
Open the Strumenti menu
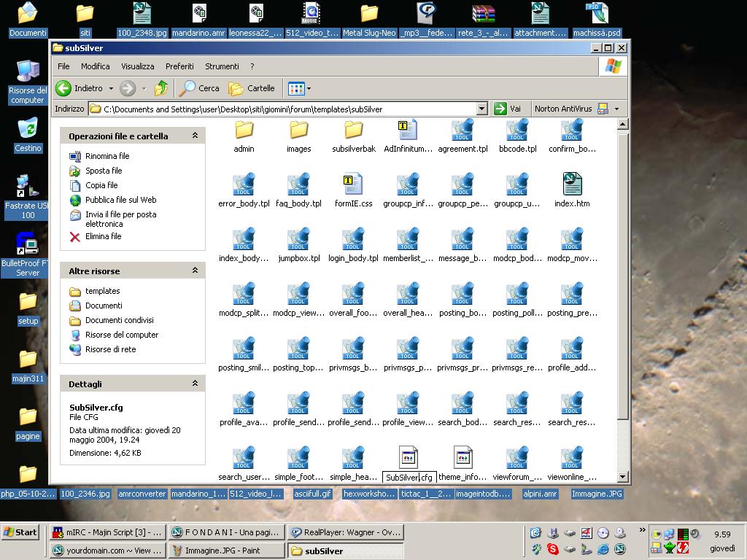click(222, 66)
